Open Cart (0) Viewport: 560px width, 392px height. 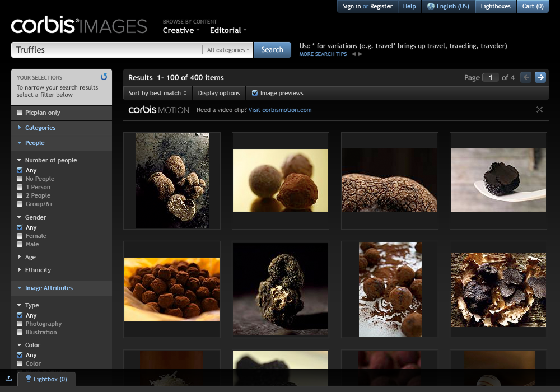coord(533,6)
